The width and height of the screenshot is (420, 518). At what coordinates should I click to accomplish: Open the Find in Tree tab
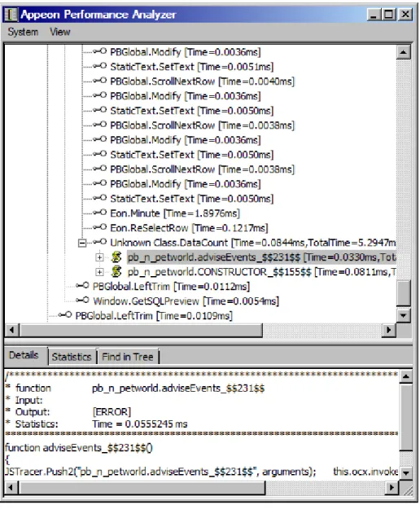128,357
